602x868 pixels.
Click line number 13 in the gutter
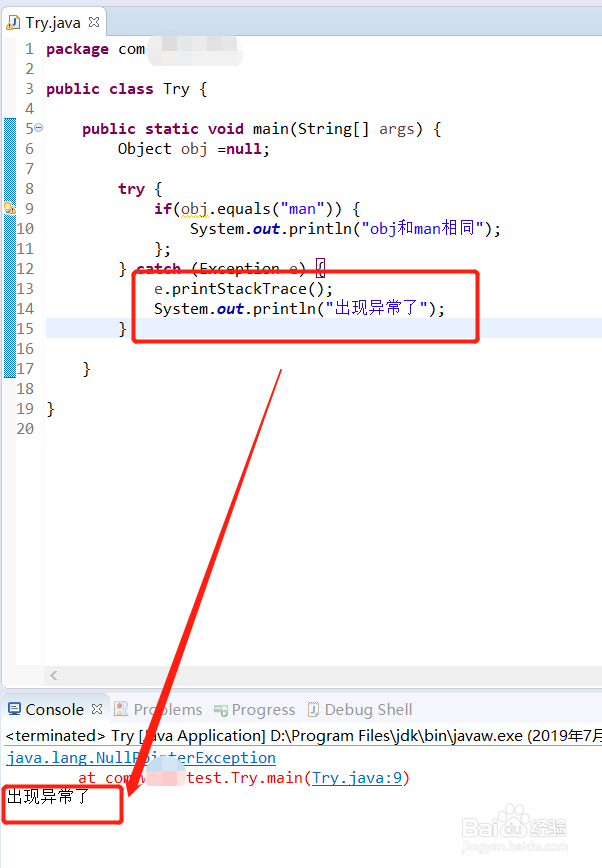tap(25, 288)
